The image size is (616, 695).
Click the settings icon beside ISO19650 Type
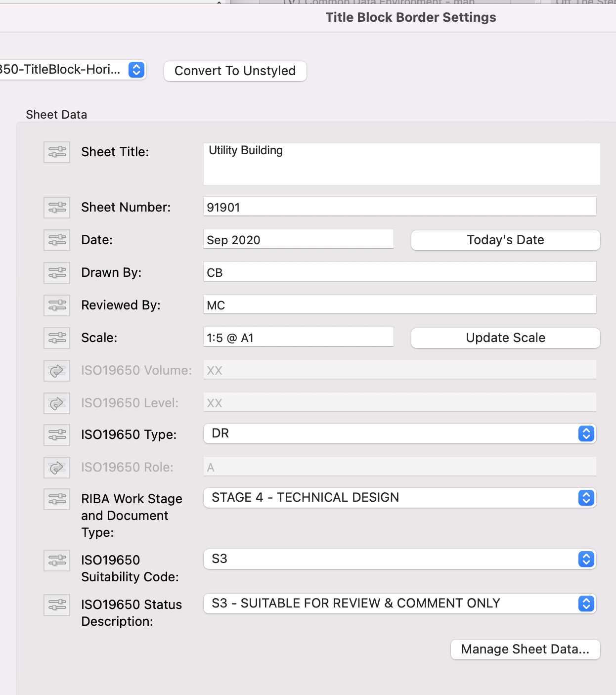tap(57, 435)
